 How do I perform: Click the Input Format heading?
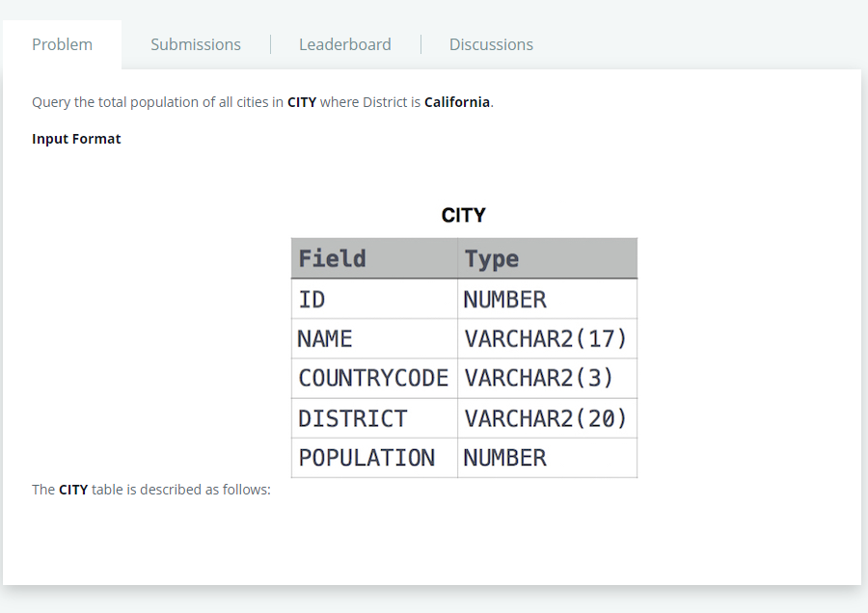pyautogui.click(x=76, y=139)
